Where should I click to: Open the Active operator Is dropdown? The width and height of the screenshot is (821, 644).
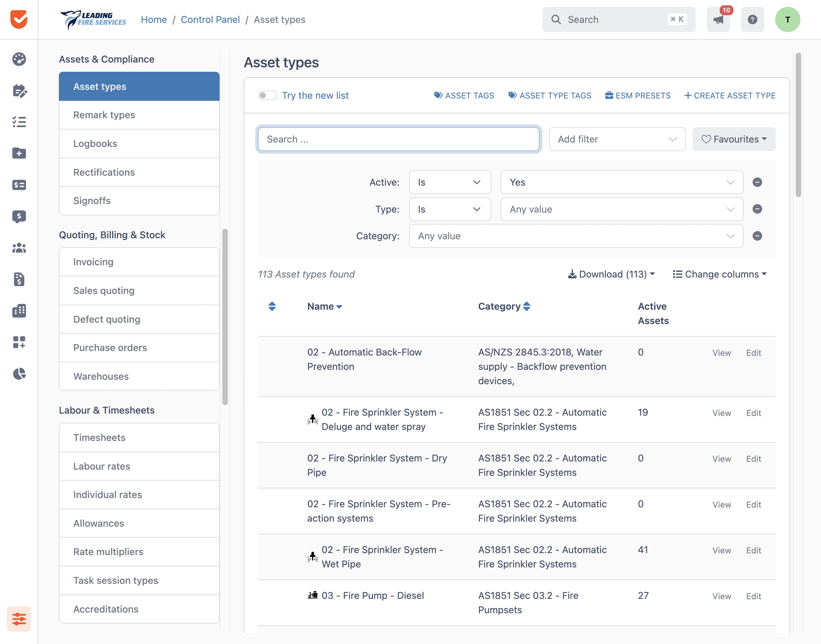point(450,182)
